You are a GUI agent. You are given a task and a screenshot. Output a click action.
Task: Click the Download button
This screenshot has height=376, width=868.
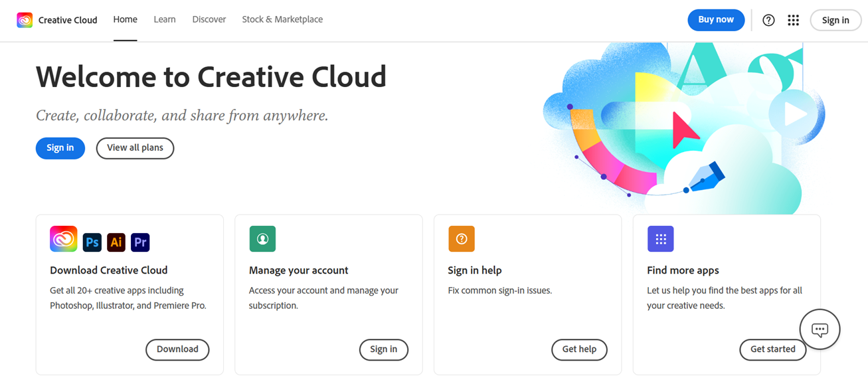[x=177, y=349]
